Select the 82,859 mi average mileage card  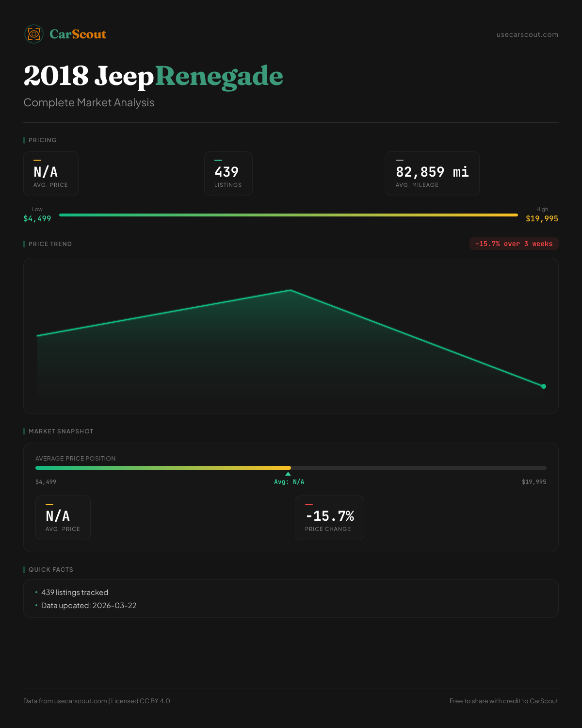click(432, 174)
